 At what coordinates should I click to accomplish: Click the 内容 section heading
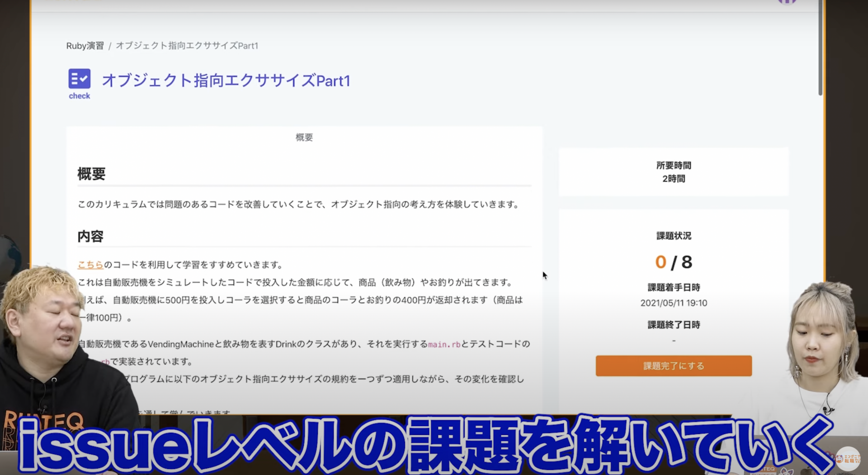pyautogui.click(x=90, y=236)
